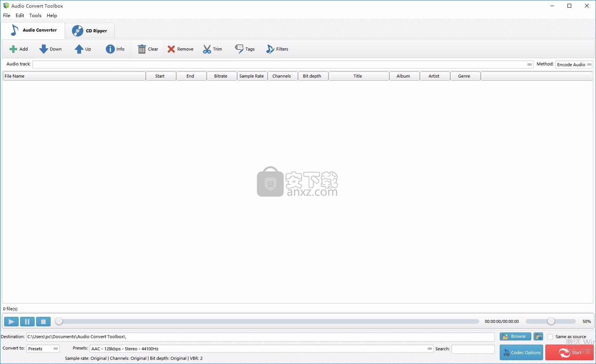
Task: Open the Convert to Presets dropdown
Action: (43, 349)
